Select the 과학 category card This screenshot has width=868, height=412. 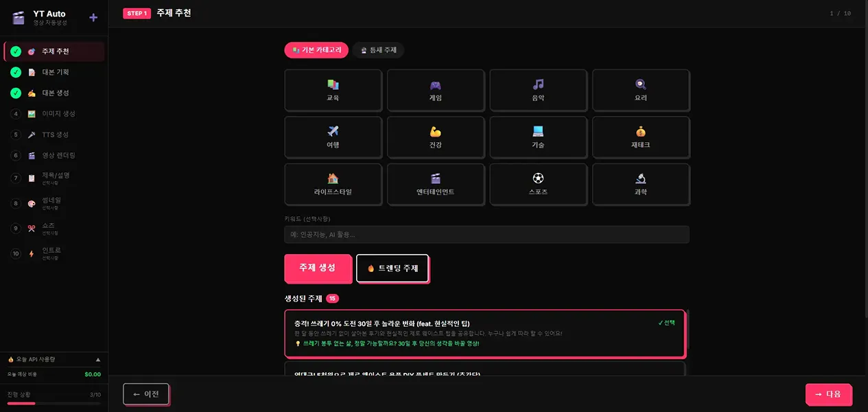point(641,184)
